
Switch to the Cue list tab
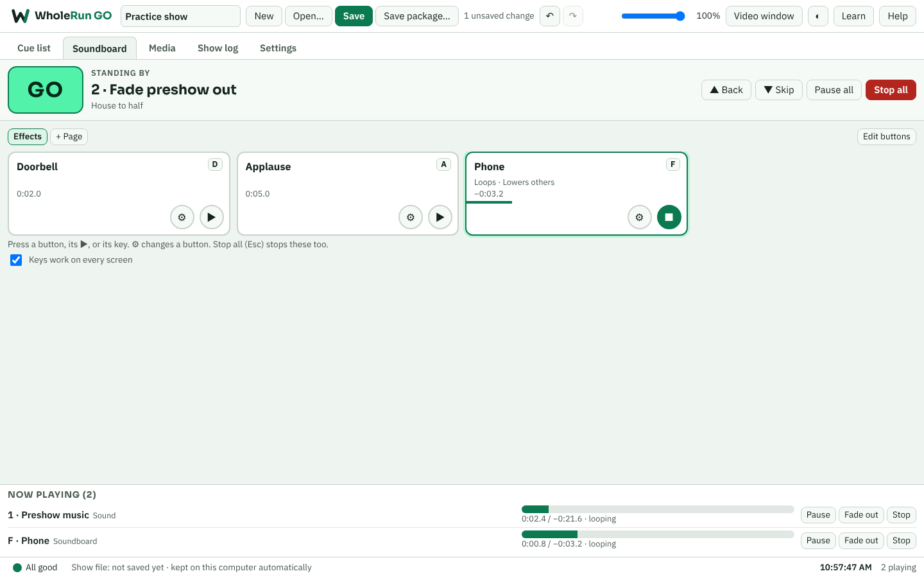click(x=34, y=48)
